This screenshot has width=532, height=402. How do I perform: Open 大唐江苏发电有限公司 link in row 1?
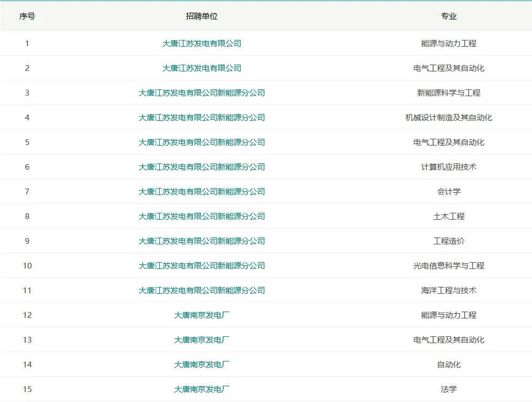tap(201, 44)
